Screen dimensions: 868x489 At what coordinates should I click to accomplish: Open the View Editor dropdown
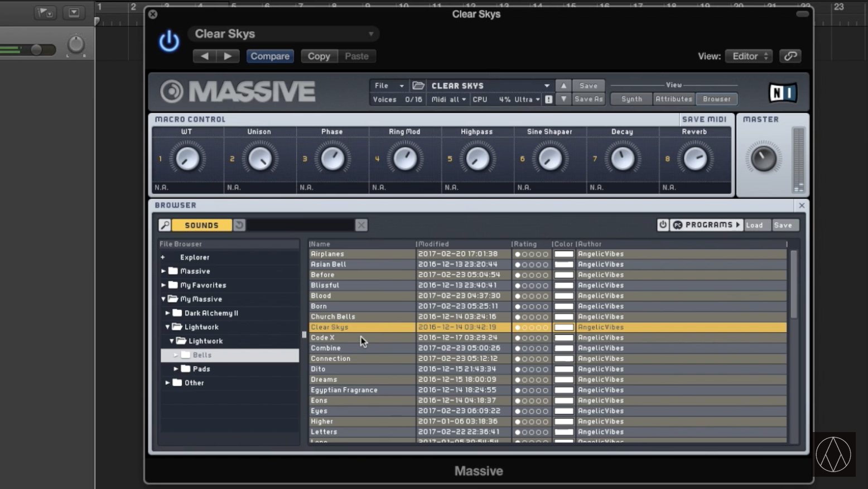click(x=749, y=56)
